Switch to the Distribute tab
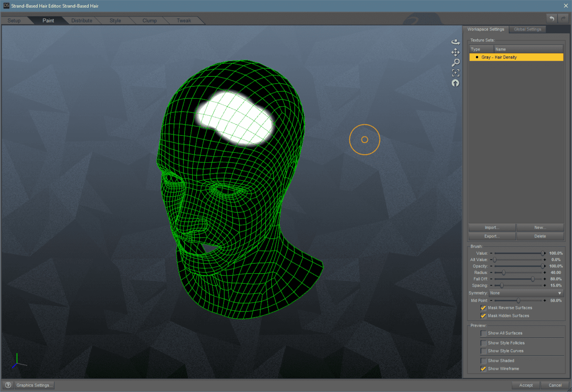 (82, 20)
